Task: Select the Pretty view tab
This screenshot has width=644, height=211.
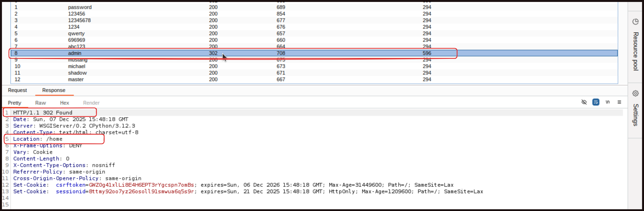Action: [15, 103]
